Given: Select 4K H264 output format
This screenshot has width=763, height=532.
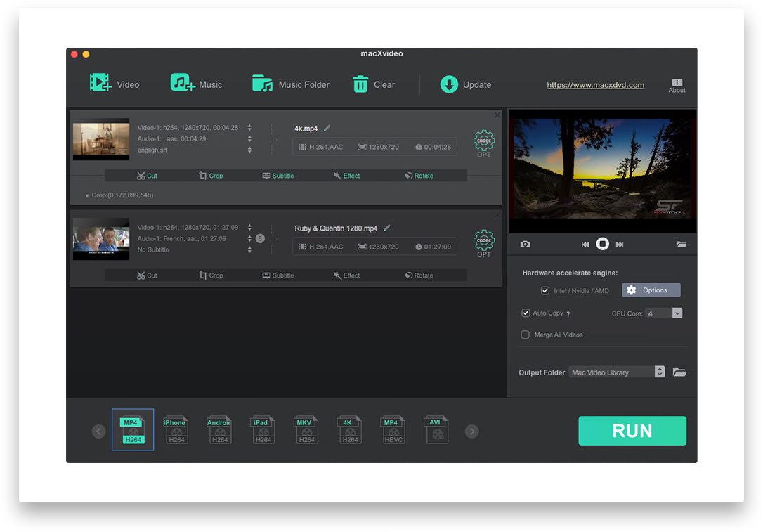Looking at the screenshot, I should (350, 430).
